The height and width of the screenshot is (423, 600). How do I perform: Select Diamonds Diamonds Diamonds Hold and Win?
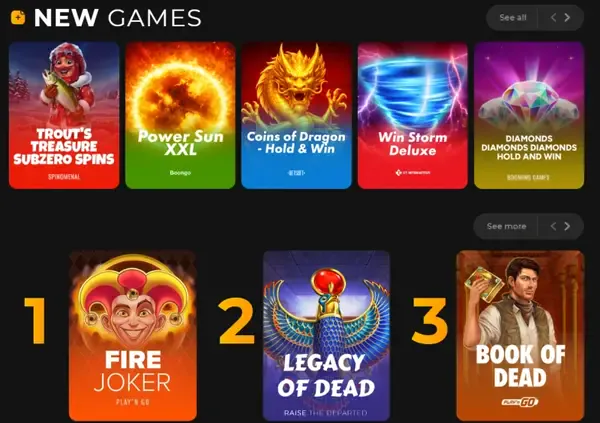coord(529,115)
